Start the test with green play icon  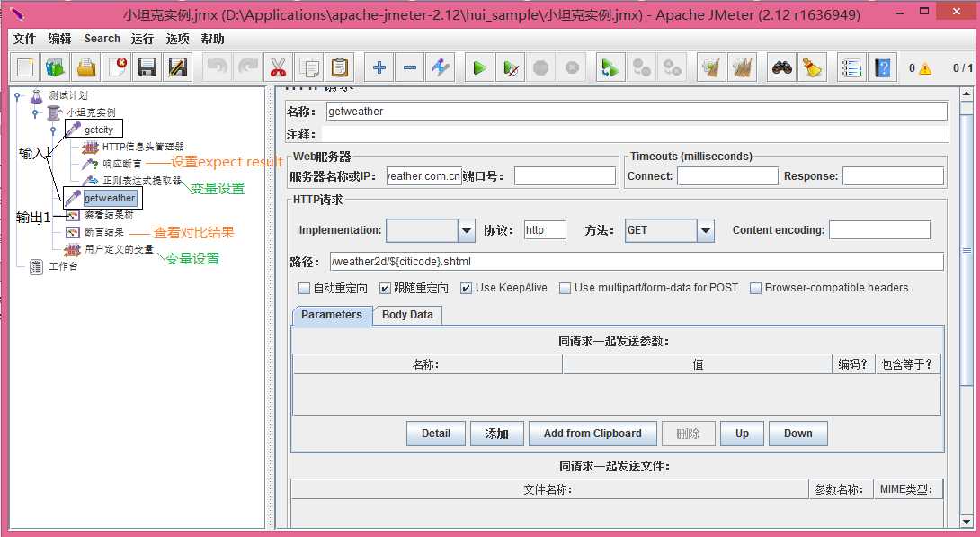pyautogui.click(x=479, y=67)
